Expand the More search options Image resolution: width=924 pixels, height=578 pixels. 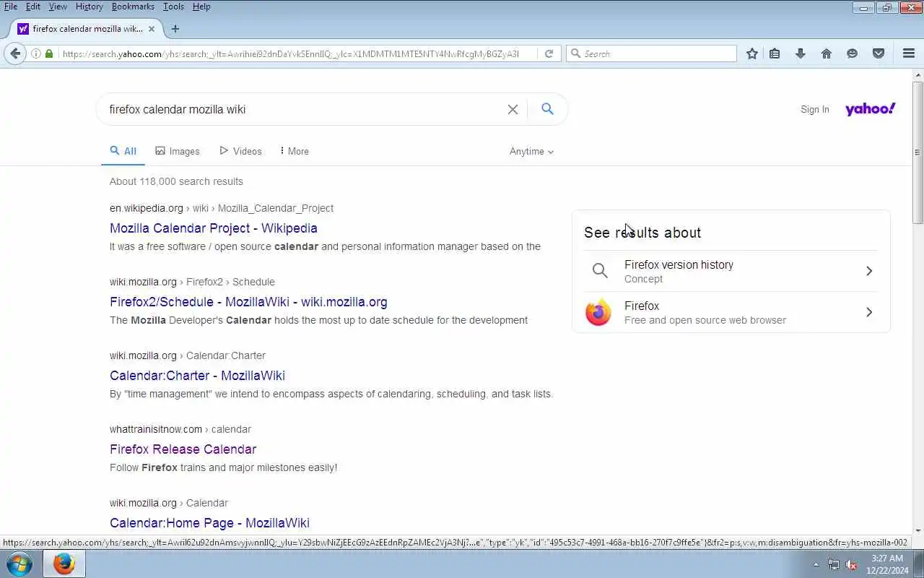pos(294,151)
